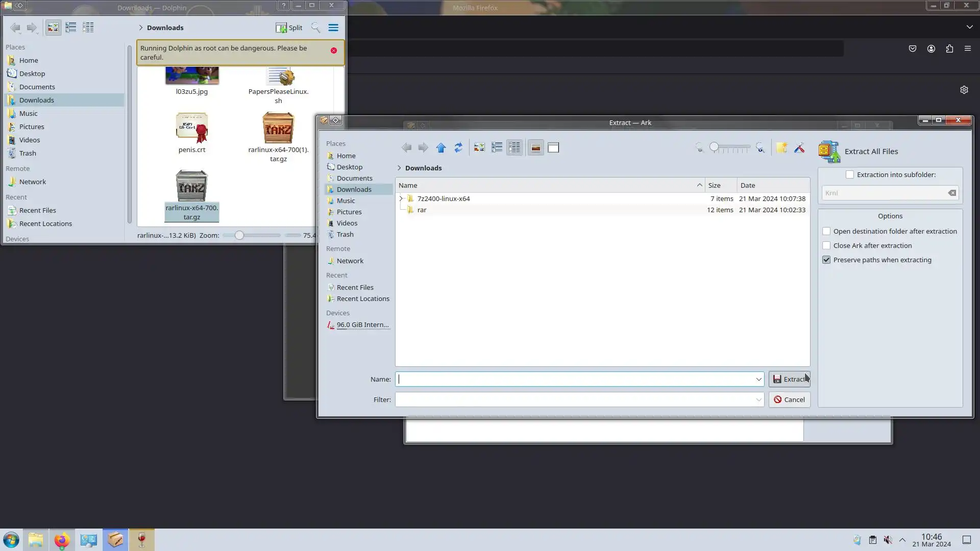Click the Cancel button
This screenshot has width=980, height=551.
click(x=789, y=399)
